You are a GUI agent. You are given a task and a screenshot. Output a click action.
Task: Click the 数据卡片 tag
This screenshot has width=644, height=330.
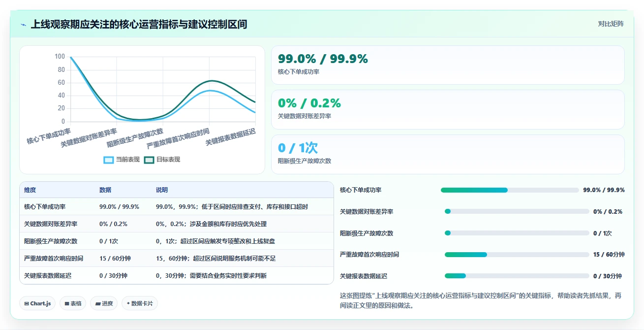(140, 303)
